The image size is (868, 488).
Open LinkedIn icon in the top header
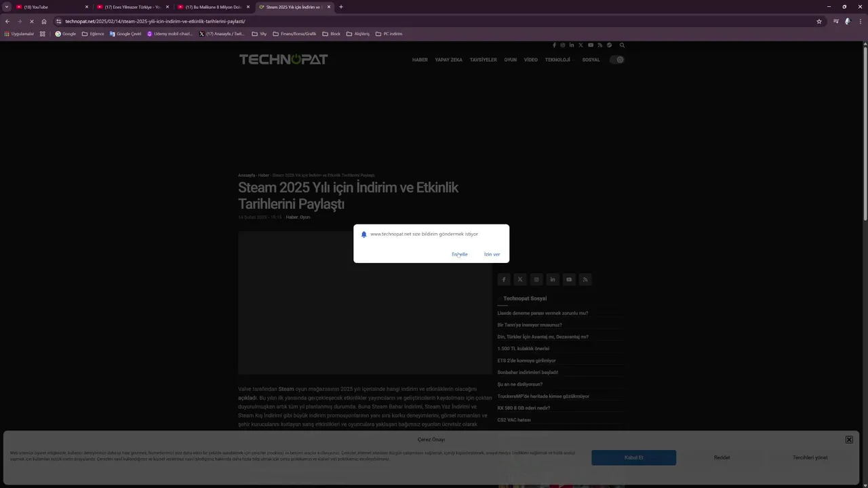[x=572, y=45]
